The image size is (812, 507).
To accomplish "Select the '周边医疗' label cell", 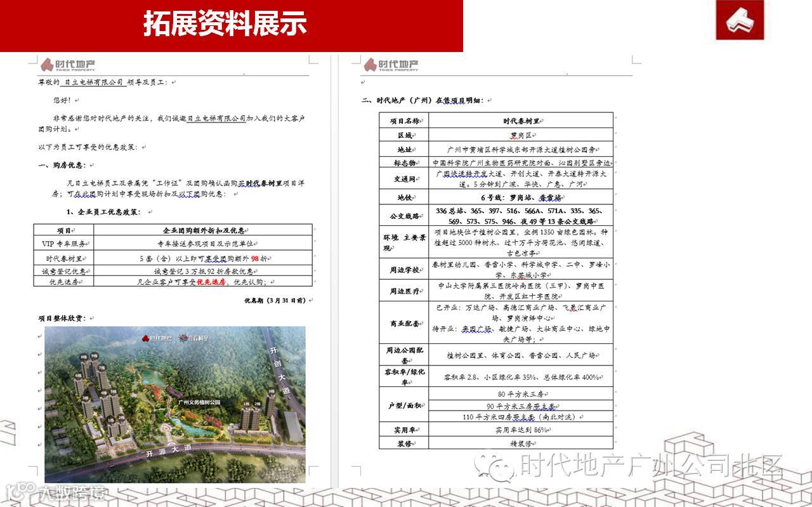I will pos(404,291).
